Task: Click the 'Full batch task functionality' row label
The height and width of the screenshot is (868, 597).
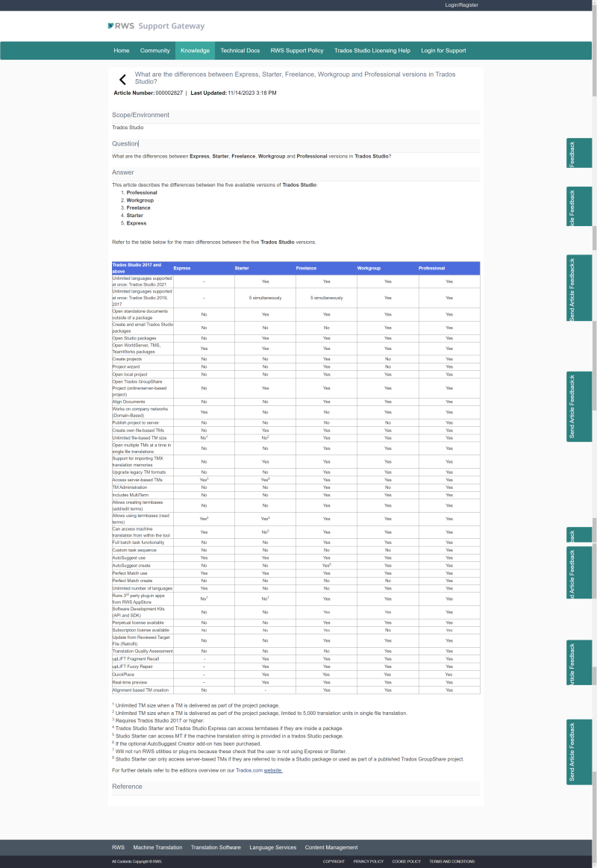Action: (x=138, y=543)
